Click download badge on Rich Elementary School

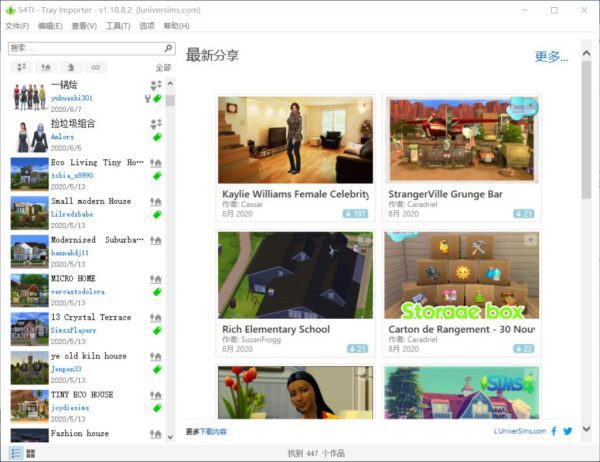pos(357,349)
